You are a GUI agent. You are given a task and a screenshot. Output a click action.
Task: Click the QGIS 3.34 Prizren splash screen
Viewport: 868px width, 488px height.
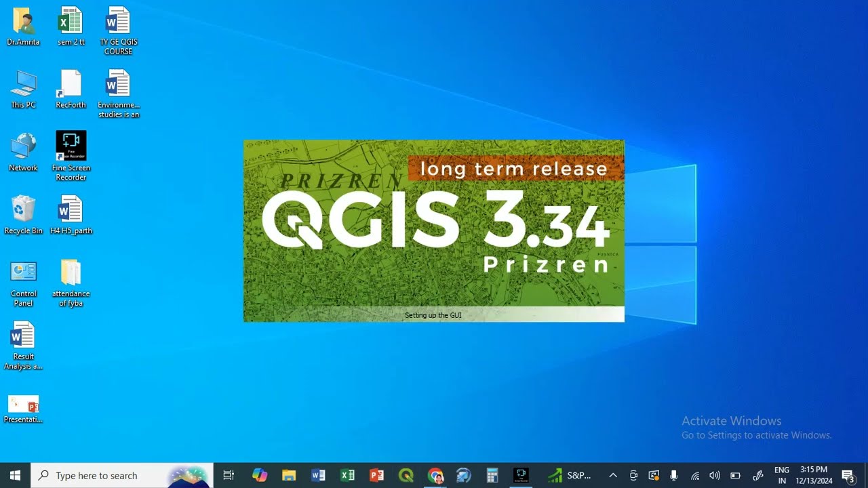(x=434, y=230)
